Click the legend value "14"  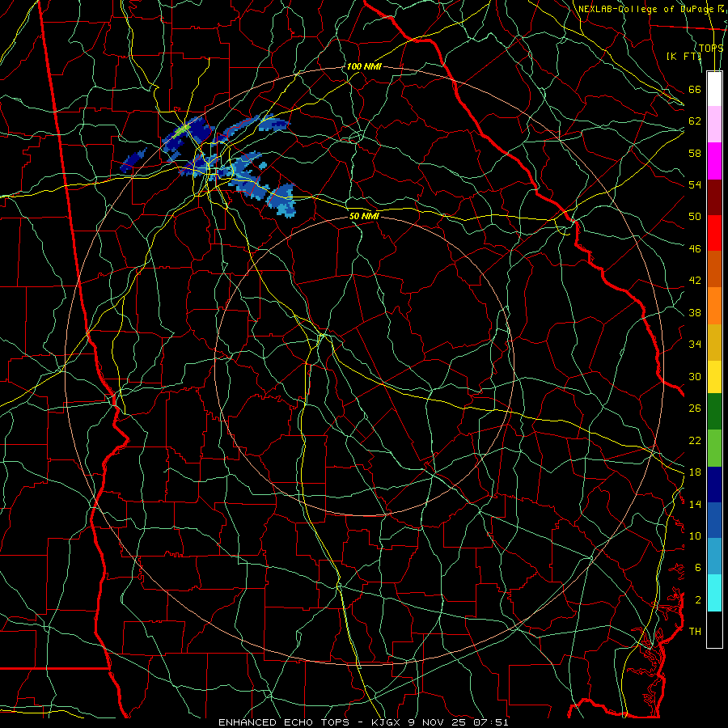(695, 504)
